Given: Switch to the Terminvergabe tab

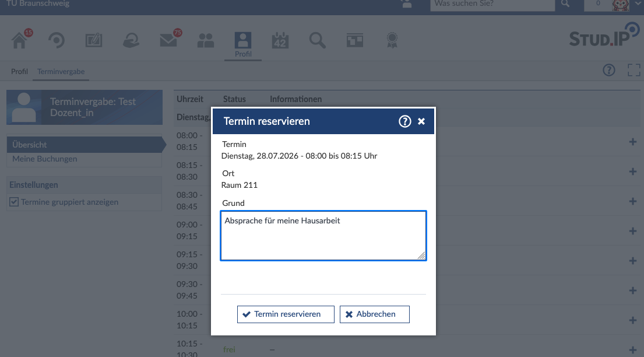Looking at the screenshot, I should click(x=61, y=72).
